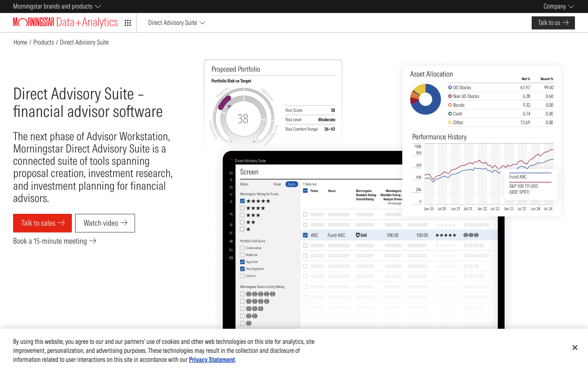The height and width of the screenshot is (368, 588).
Task: Click the list icon in the mockup sidebar
Action: [231, 194]
